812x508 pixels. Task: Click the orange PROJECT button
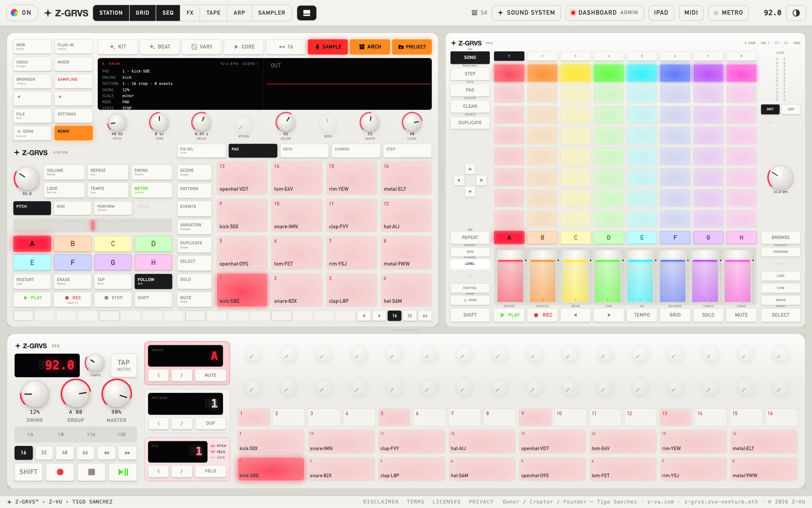[x=412, y=47]
